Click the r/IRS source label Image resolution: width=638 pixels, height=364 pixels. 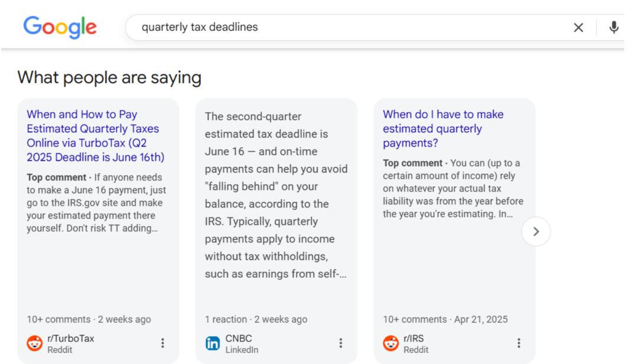click(x=414, y=339)
